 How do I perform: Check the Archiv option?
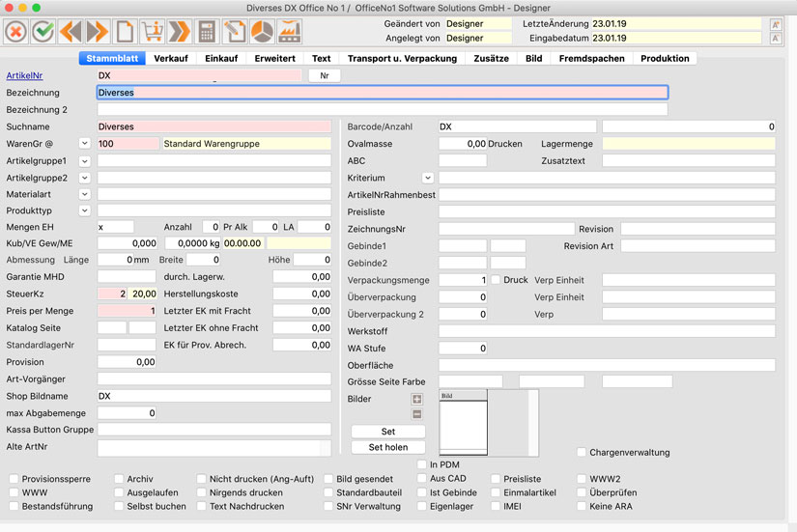click(119, 479)
